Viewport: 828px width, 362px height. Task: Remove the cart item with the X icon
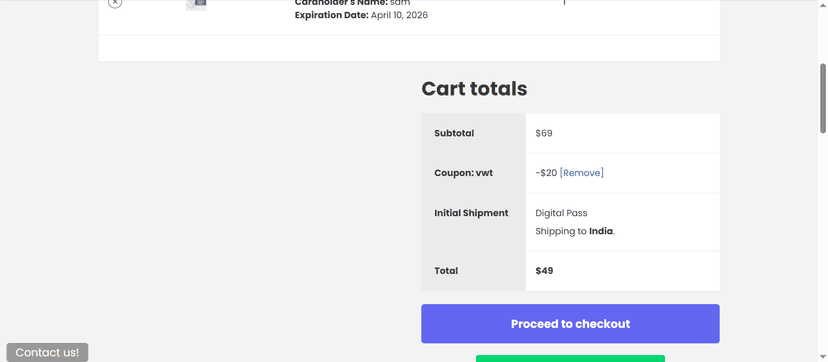(x=115, y=3)
